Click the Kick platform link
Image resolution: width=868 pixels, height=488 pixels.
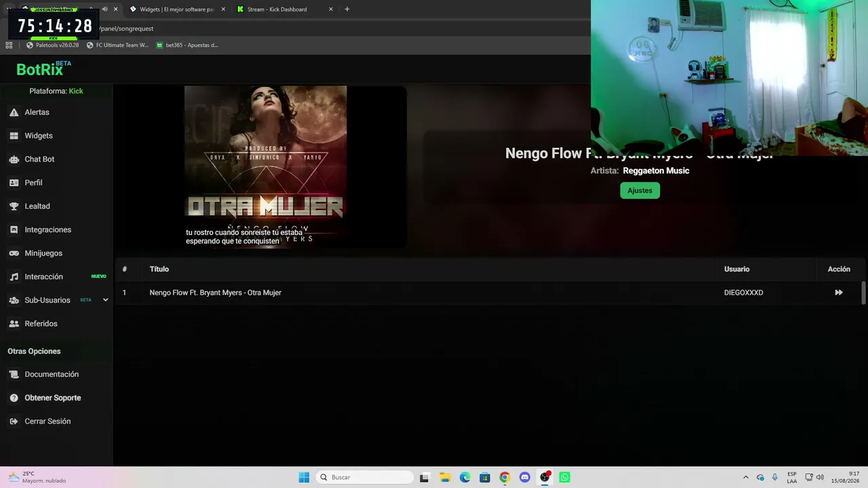coord(76,91)
